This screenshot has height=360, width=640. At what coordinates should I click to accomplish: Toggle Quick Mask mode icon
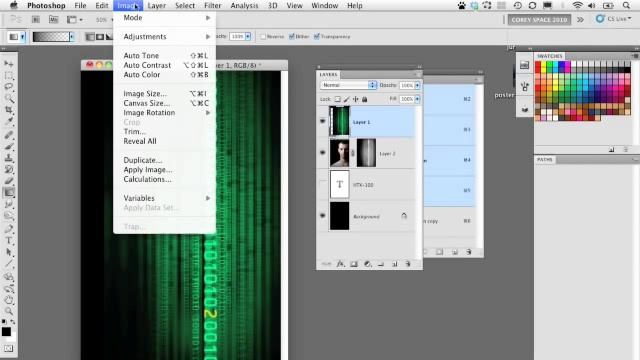(9, 348)
